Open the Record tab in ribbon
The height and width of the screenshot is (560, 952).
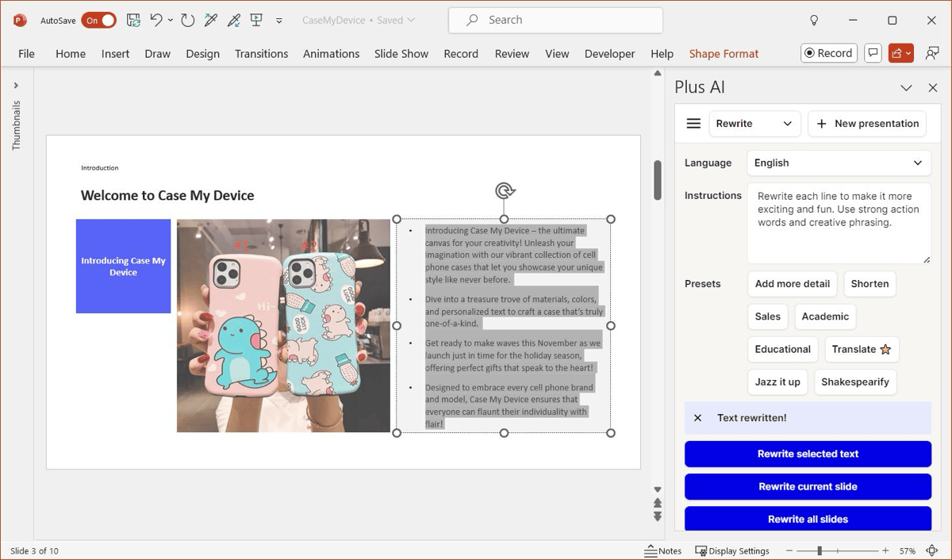tap(461, 54)
